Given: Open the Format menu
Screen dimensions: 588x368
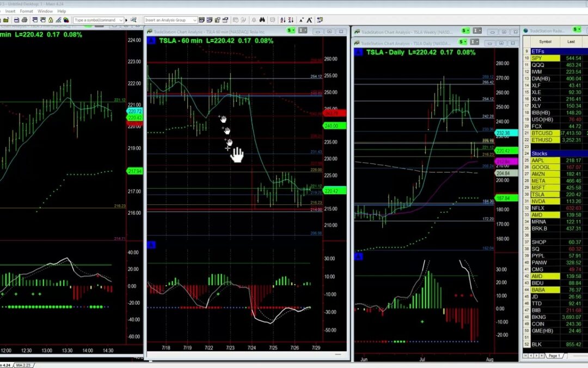Looking at the screenshot, I should click(x=26, y=11).
